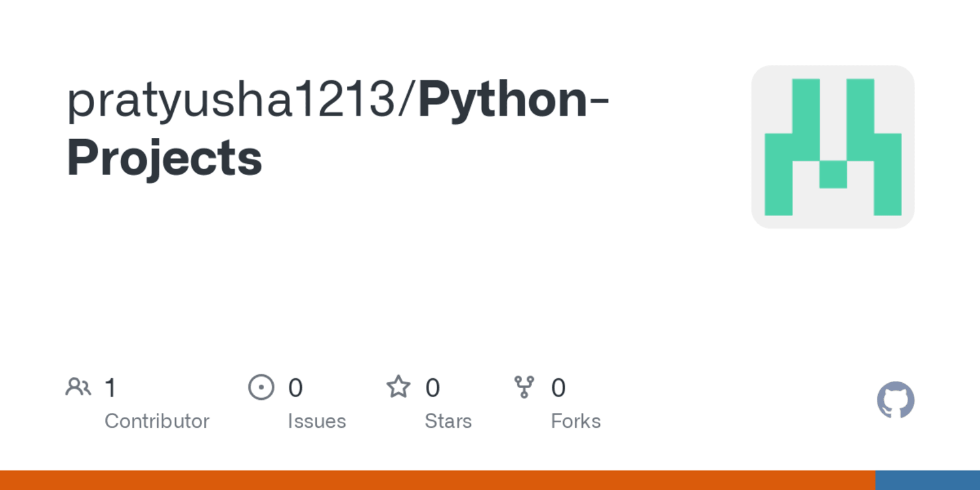The width and height of the screenshot is (980, 490).
Task: Click the contributor count 1
Action: tap(110, 388)
